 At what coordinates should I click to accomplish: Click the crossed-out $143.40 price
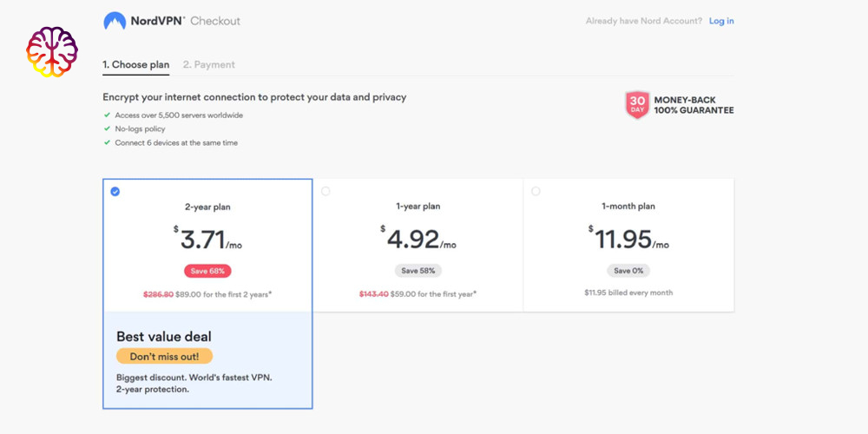click(374, 294)
